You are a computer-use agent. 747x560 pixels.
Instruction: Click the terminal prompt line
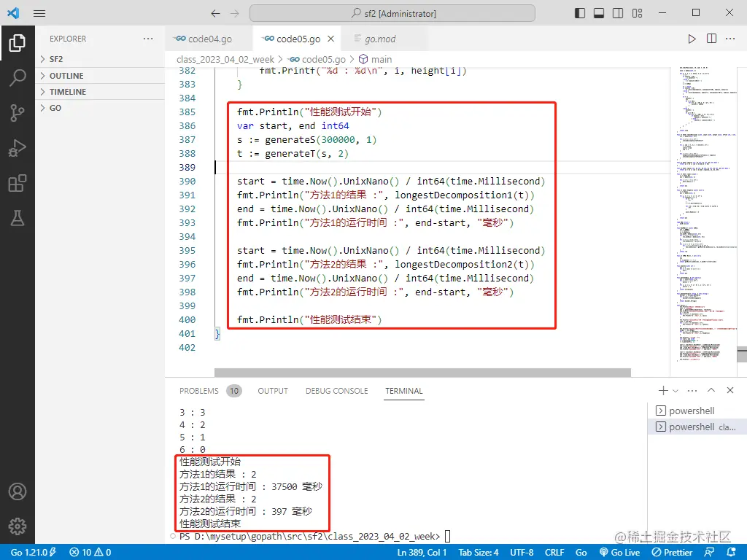tap(314, 536)
